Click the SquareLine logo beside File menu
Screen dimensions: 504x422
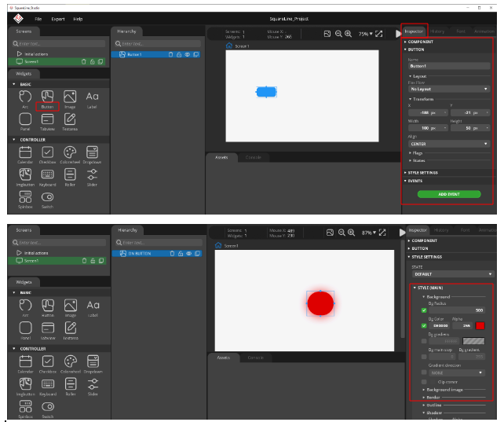coord(17,18)
